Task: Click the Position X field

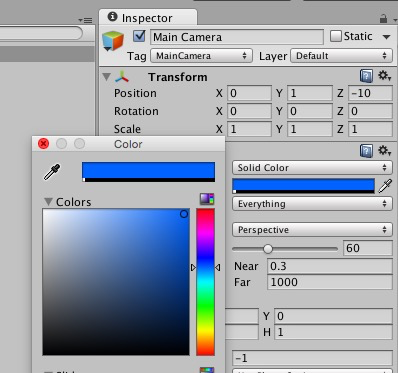Action: pos(249,93)
